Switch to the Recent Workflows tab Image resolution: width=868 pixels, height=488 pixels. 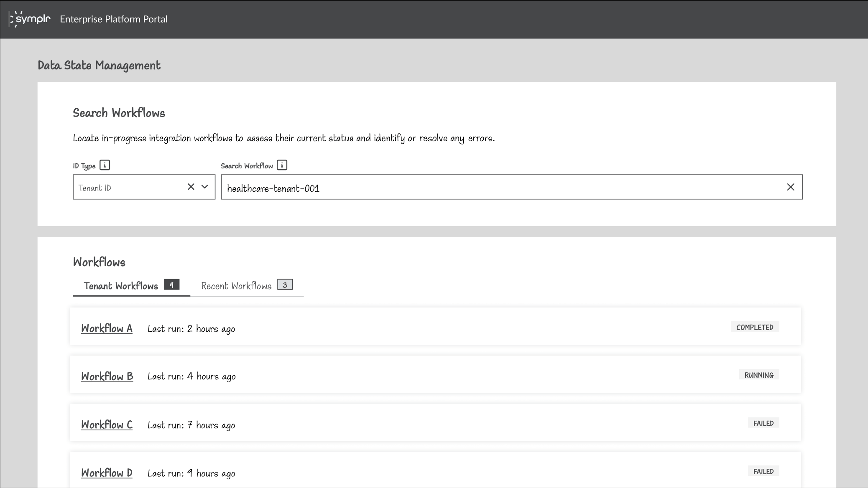click(237, 286)
